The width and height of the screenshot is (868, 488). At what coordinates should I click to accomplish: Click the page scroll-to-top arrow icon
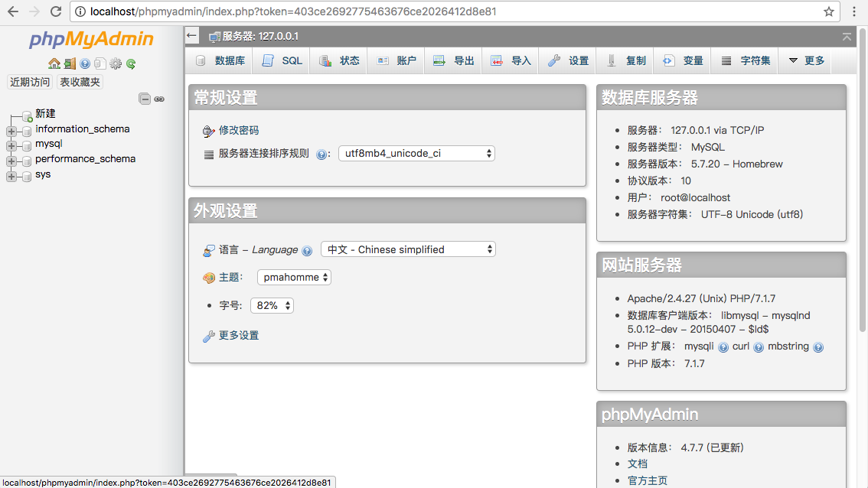847,37
